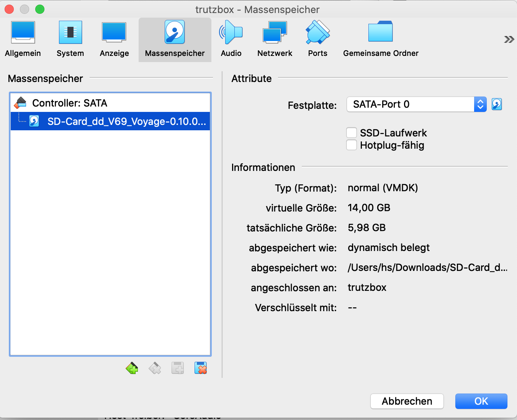
Task: Enable the SSD-Laufwerk checkbox
Action: click(x=352, y=133)
